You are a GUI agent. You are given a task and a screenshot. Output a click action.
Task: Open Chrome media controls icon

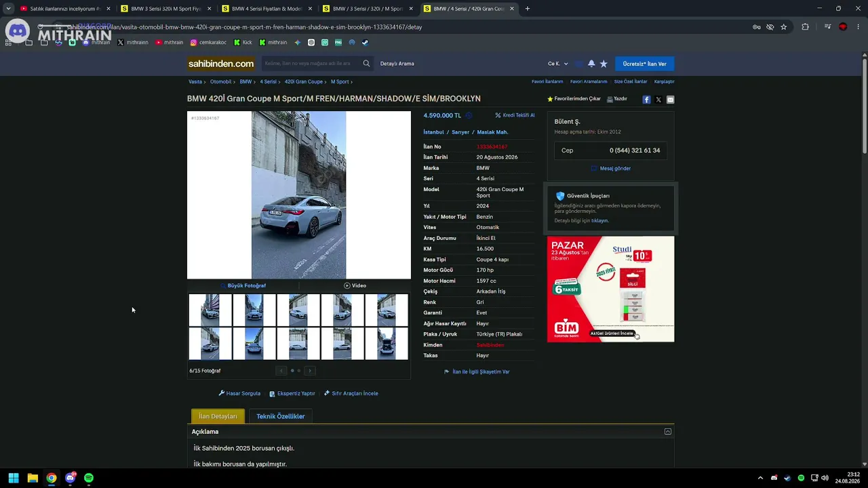pyautogui.click(x=828, y=27)
